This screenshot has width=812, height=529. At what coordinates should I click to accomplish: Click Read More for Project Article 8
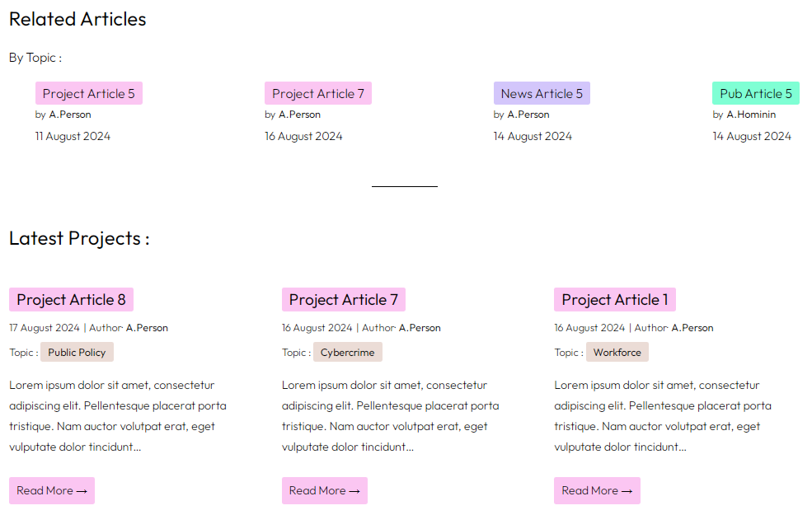(x=52, y=491)
